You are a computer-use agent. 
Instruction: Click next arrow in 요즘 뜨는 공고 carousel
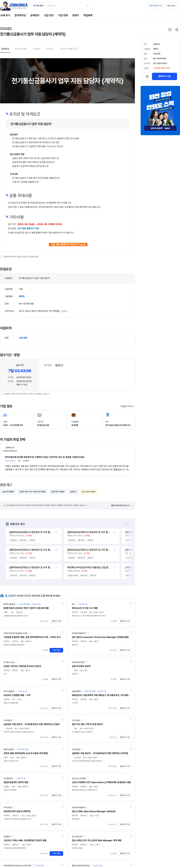tap(131, 554)
